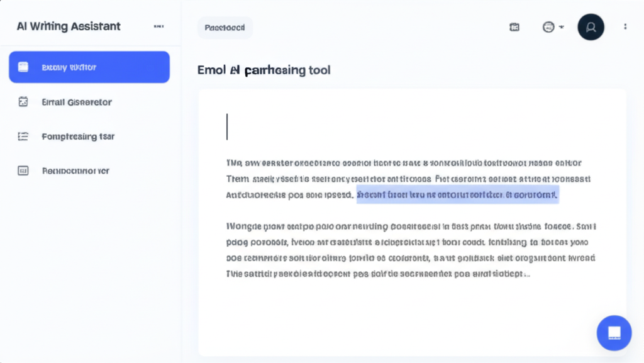The height and width of the screenshot is (363, 644).
Task: Open the floating chat assistant bubble
Action: click(x=613, y=333)
